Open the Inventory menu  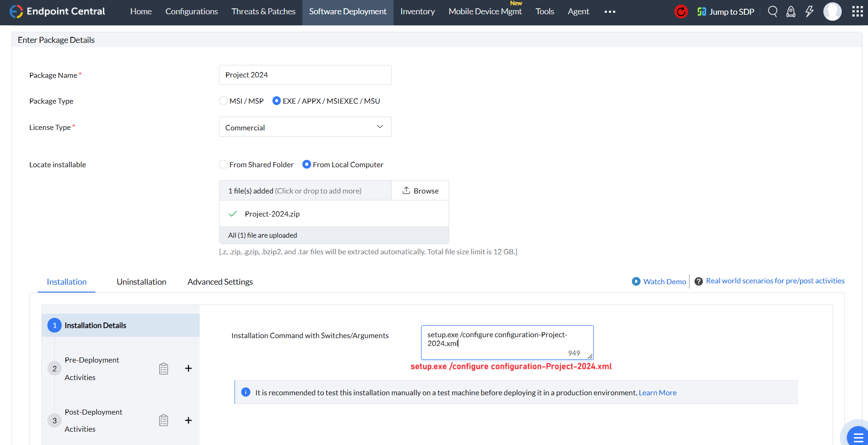(417, 12)
